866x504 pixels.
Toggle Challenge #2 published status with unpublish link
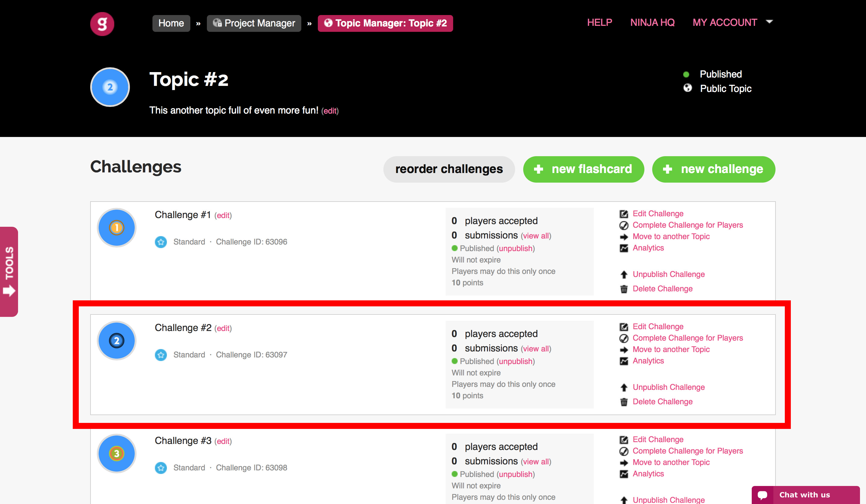[x=515, y=361]
